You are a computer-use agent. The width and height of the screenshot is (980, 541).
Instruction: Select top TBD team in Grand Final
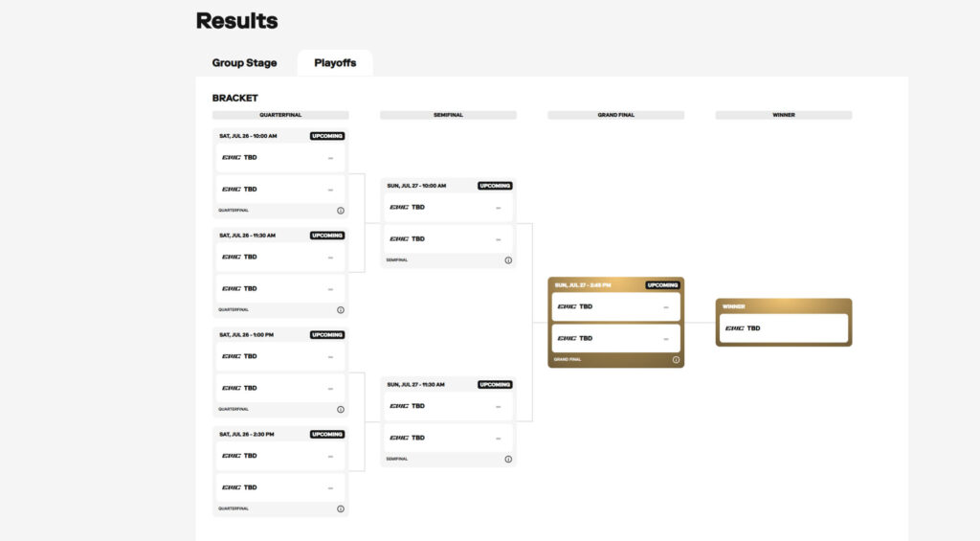615,306
